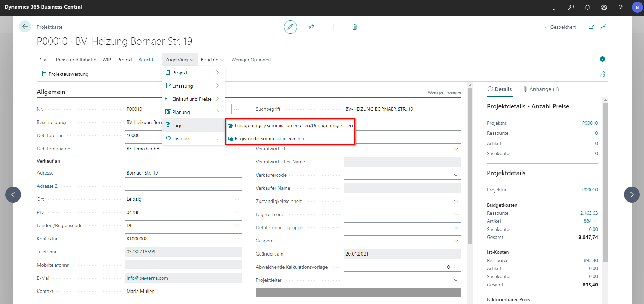Open the settings gear icon
Viewport: 644px width, 304px height.
604,7
